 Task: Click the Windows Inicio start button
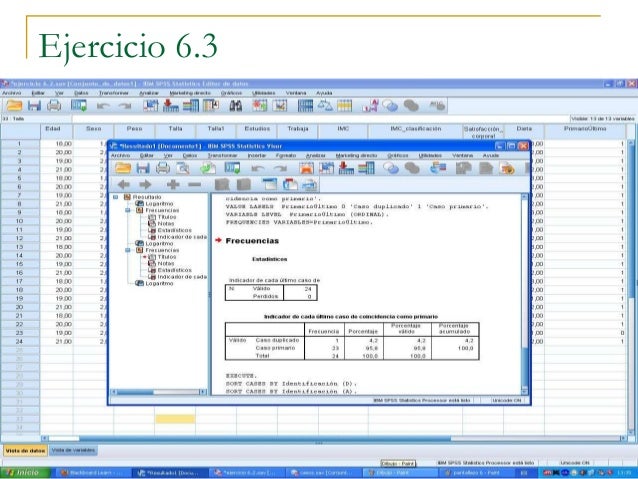point(25,473)
